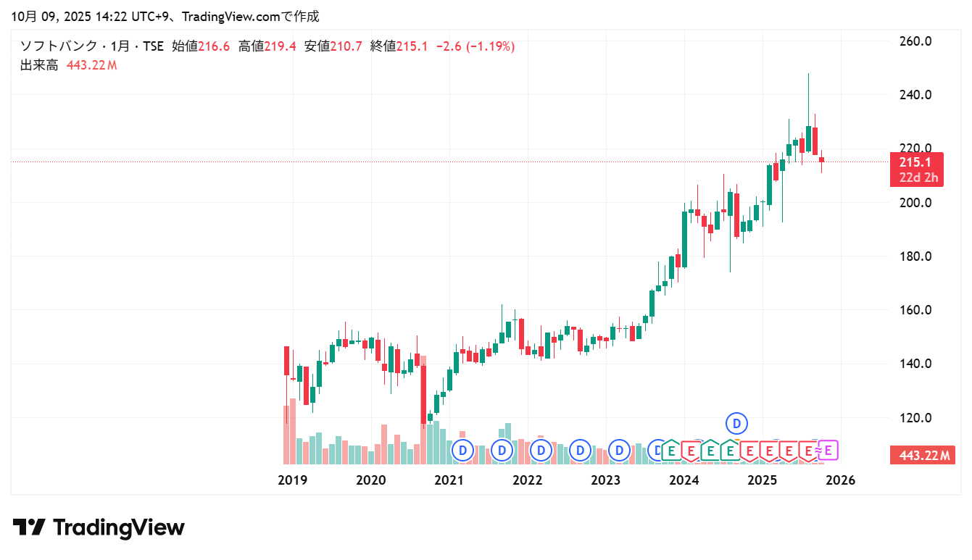Click the 2019 label on time axis
The width and height of the screenshot is (972, 560).
(293, 480)
